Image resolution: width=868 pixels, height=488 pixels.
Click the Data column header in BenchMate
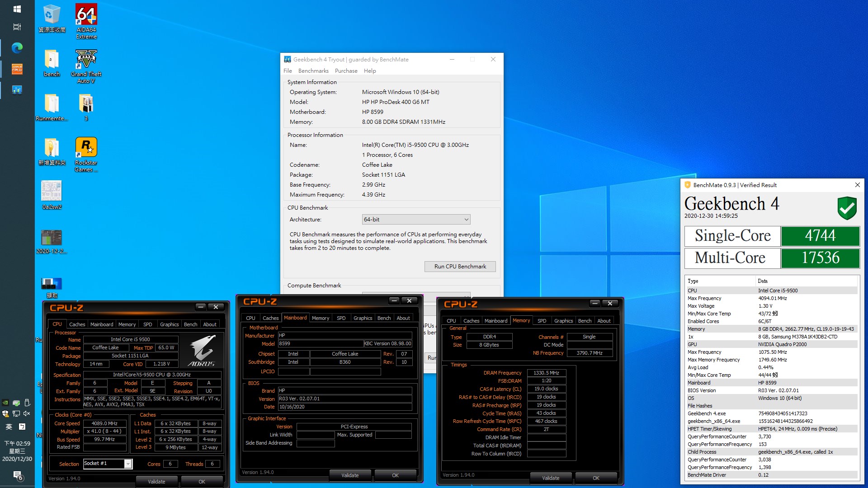click(807, 281)
